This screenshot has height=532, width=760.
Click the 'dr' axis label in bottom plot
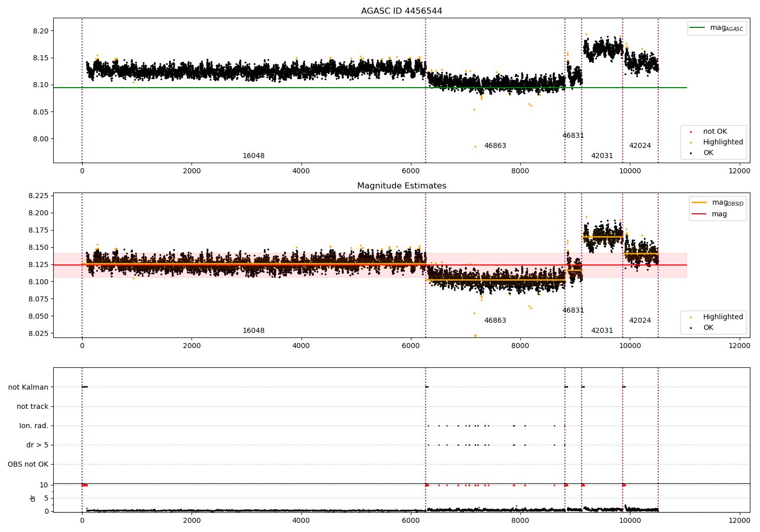[33, 498]
